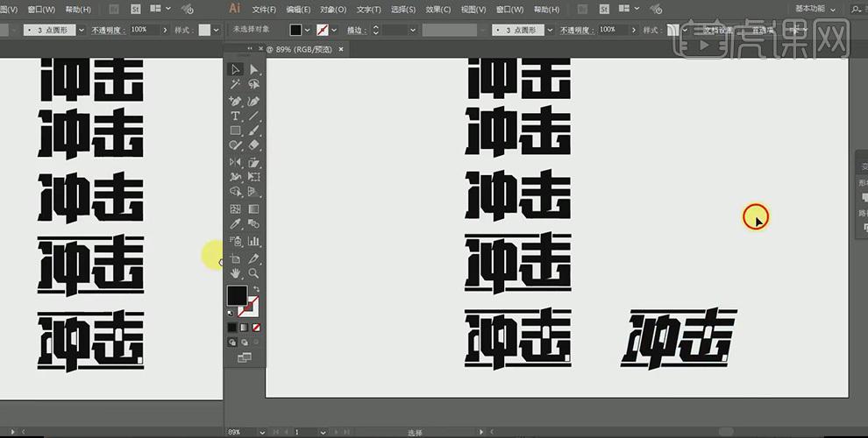Activate the Zoom magnifier tool

[x=253, y=273]
